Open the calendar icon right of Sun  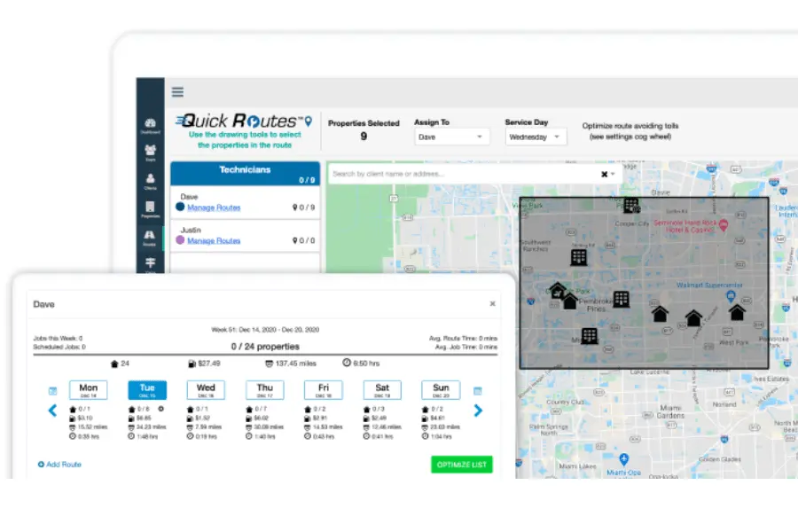pos(477,391)
